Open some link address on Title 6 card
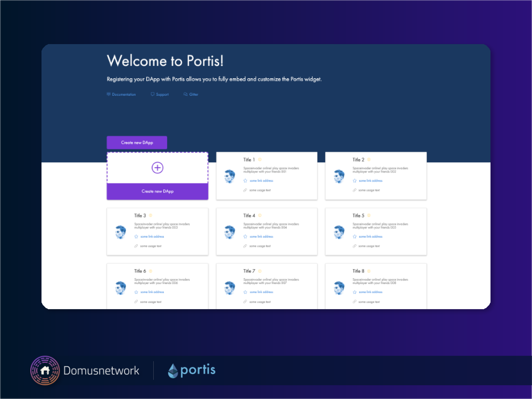Image resolution: width=532 pixels, height=399 pixels. pyautogui.click(x=152, y=292)
